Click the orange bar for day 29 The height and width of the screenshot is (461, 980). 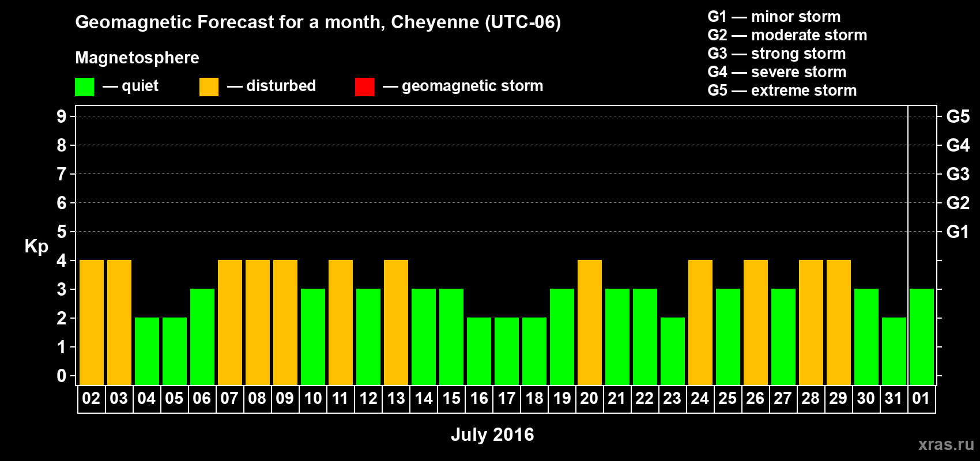click(x=839, y=322)
